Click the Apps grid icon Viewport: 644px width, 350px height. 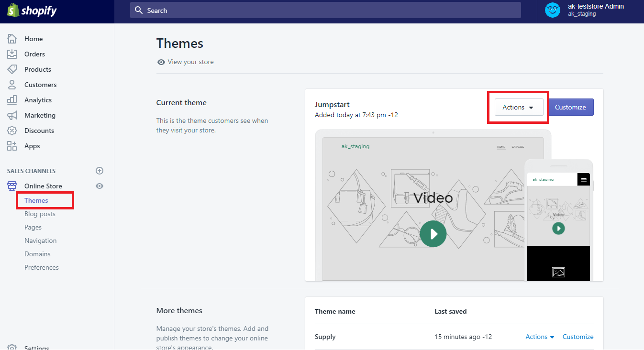(12, 146)
